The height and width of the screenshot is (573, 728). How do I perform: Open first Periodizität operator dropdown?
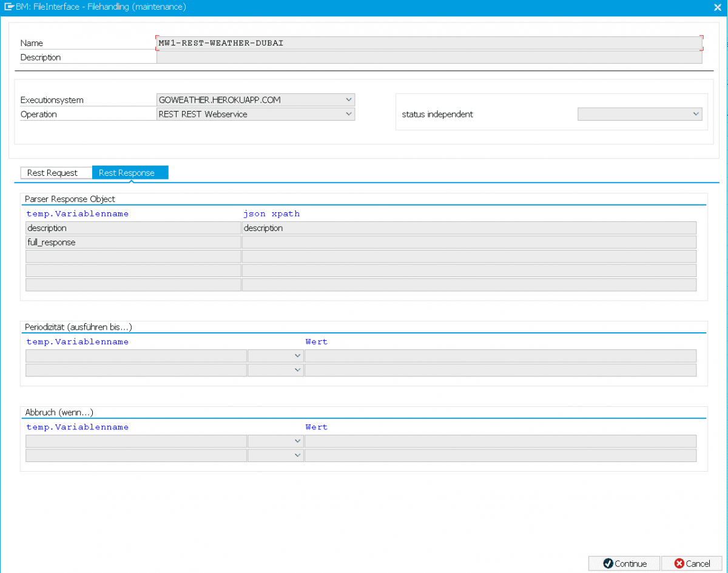(297, 355)
